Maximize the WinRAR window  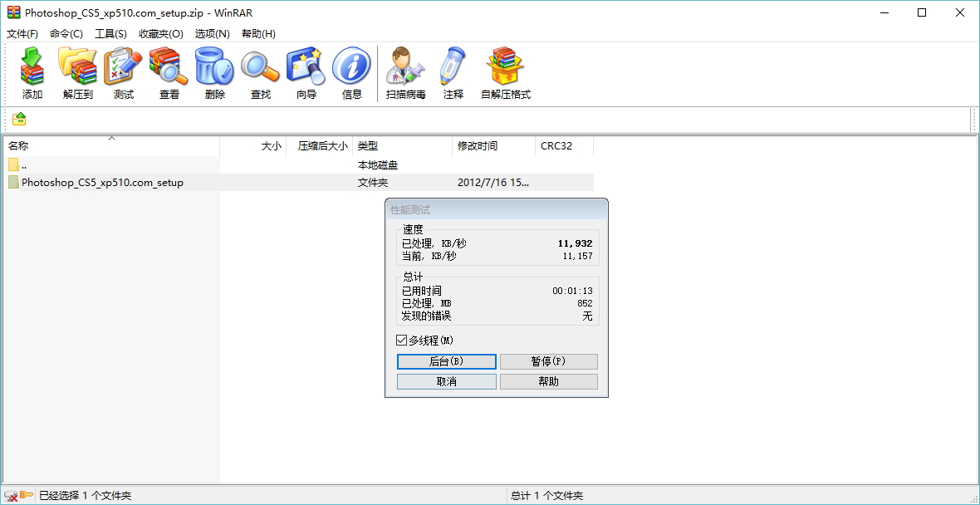click(x=922, y=12)
